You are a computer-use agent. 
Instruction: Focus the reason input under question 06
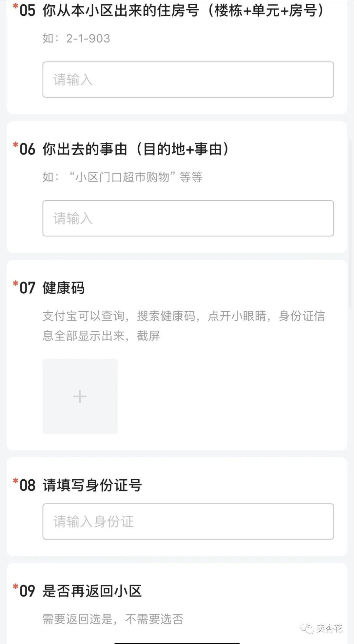pyautogui.click(x=188, y=218)
